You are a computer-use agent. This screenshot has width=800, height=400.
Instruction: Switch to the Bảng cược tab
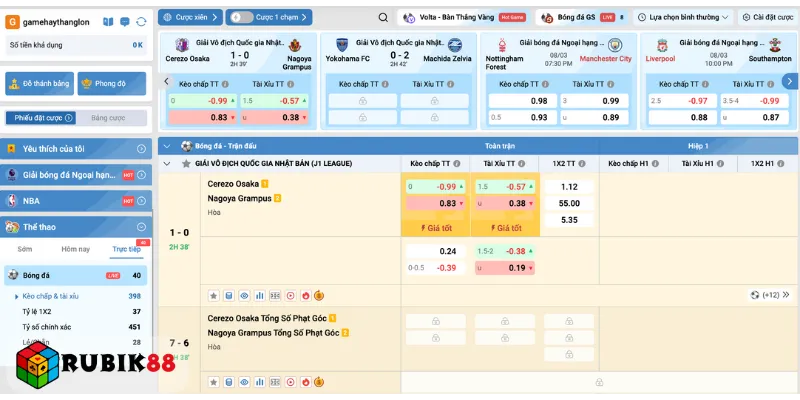108,118
